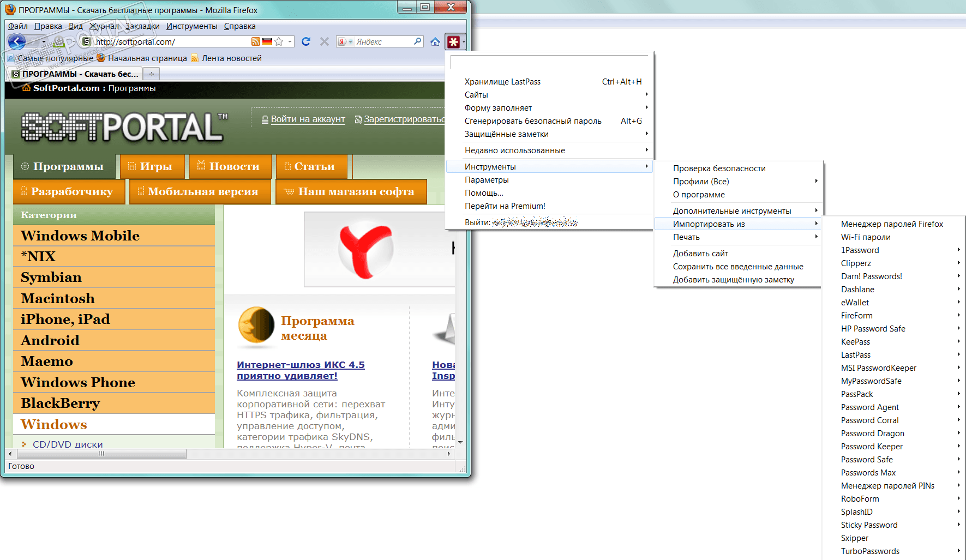Open the Справка menu in the menu bar
966x560 pixels.
tap(239, 26)
